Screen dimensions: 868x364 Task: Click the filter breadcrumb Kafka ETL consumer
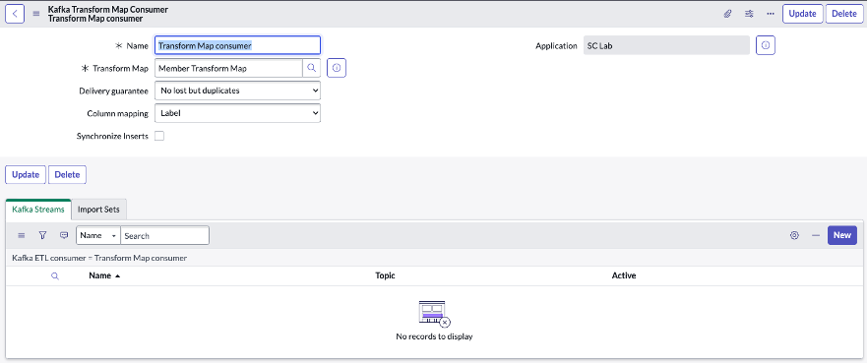tap(99, 258)
